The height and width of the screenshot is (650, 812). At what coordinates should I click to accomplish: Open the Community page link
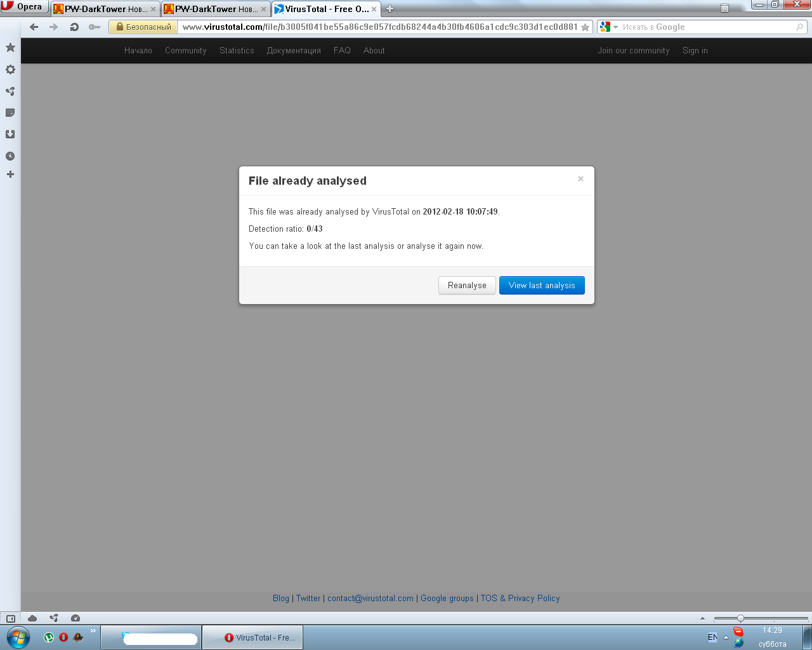186,50
